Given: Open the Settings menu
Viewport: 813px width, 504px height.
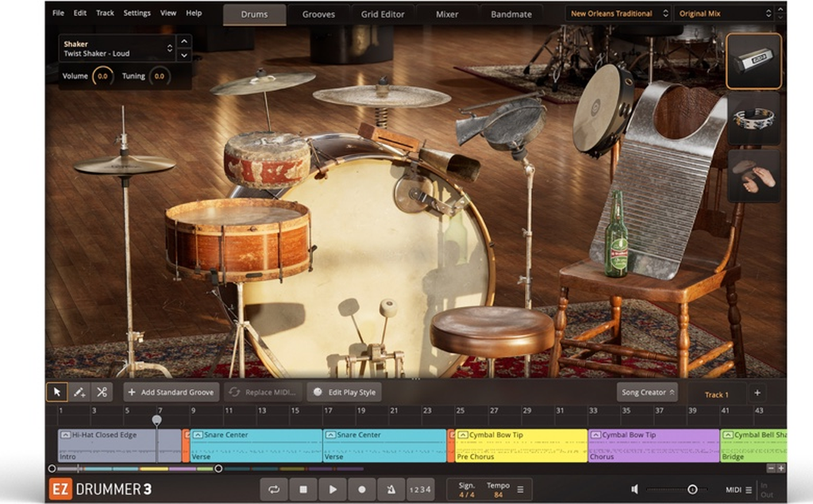Looking at the screenshot, I should 137,13.
